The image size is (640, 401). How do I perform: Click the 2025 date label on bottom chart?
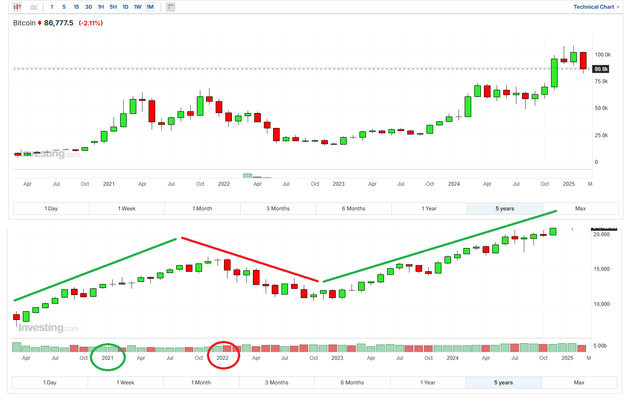567,358
